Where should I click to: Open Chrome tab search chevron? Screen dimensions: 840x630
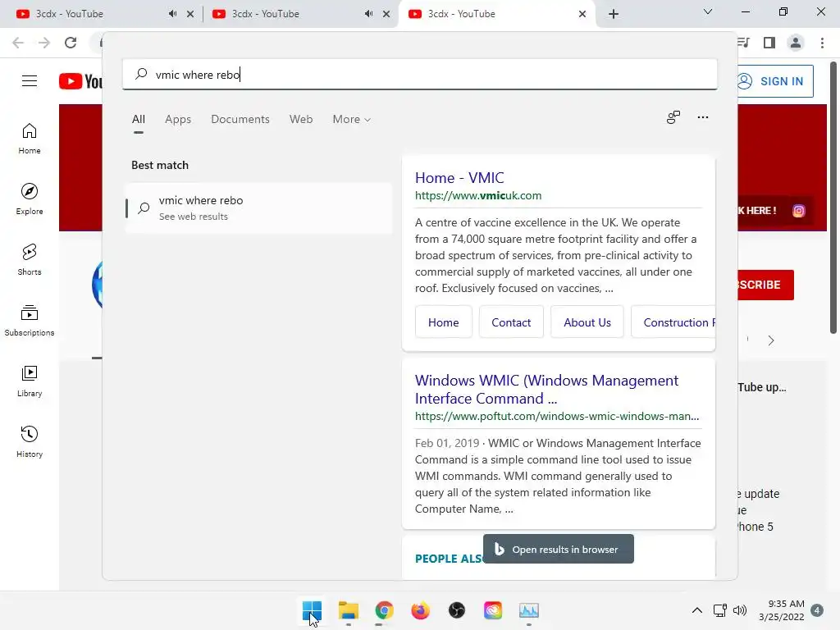tap(708, 11)
